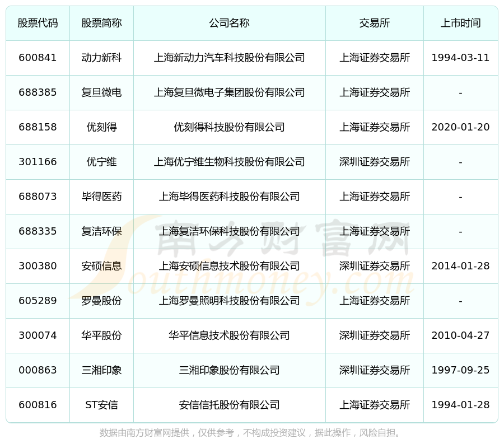The image size is (504, 448).
Task: Select stock code 688073
Action: [x=38, y=197]
